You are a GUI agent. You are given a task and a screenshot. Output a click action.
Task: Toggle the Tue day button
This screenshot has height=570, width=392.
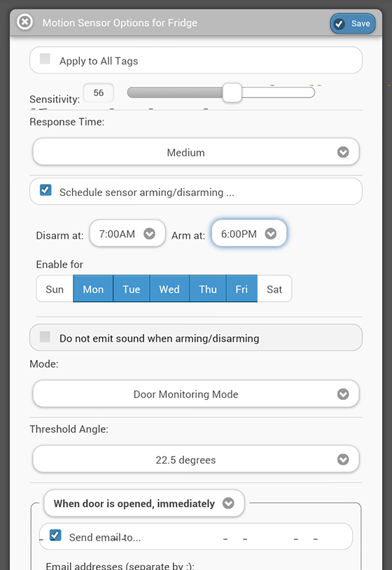point(131,289)
